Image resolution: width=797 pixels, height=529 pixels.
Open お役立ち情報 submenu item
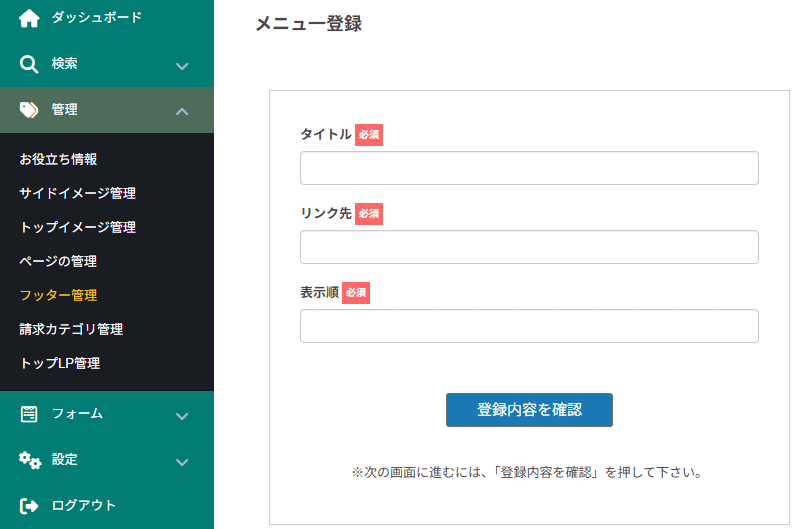pos(58,159)
